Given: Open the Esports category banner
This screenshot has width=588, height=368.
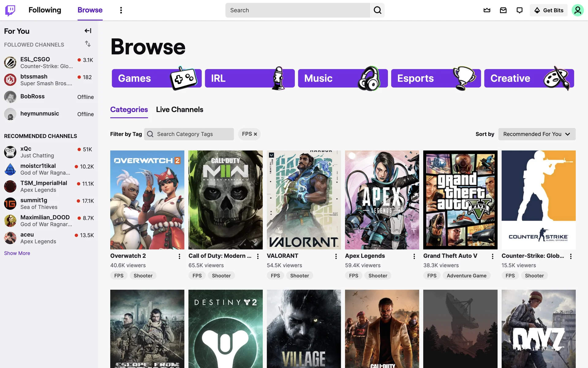Looking at the screenshot, I should [435, 78].
